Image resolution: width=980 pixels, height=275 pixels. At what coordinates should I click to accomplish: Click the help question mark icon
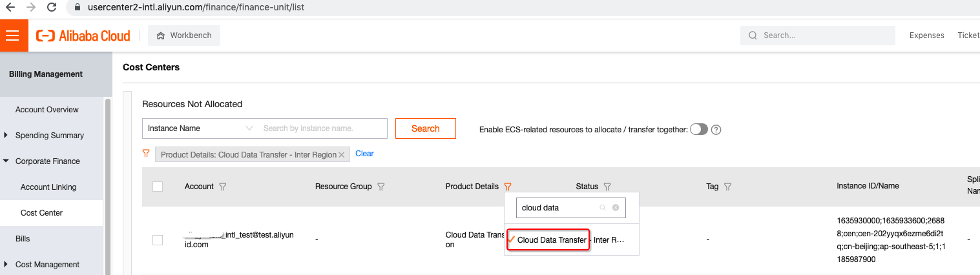[x=716, y=129]
